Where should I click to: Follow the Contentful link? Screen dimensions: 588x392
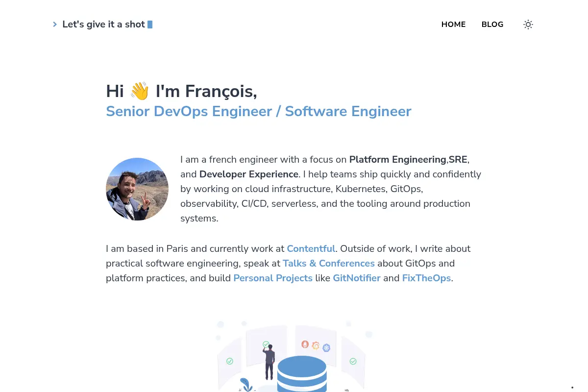click(311, 248)
